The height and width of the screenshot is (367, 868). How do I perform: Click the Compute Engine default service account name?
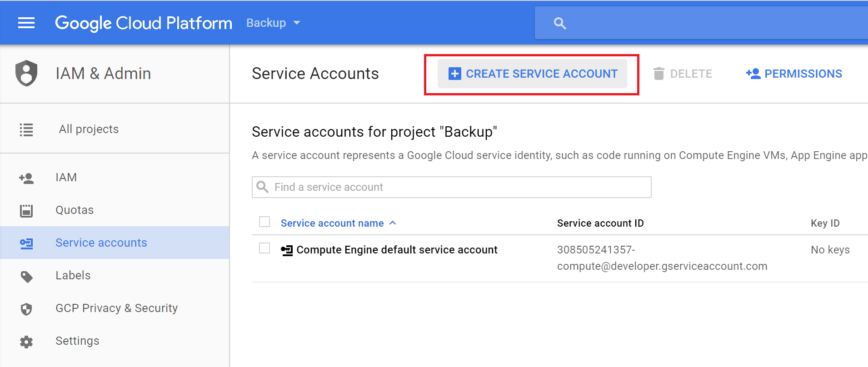pyautogui.click(x=397, y=250)
